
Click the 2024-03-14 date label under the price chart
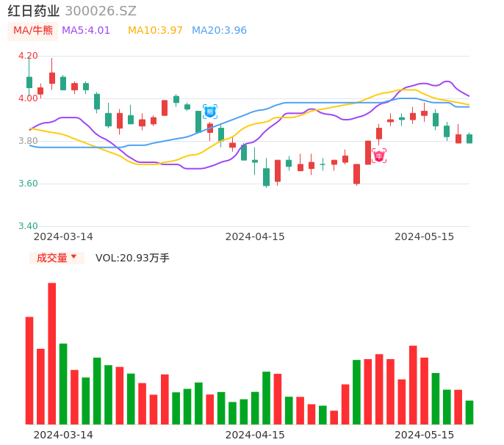click(x=63, y=236)
